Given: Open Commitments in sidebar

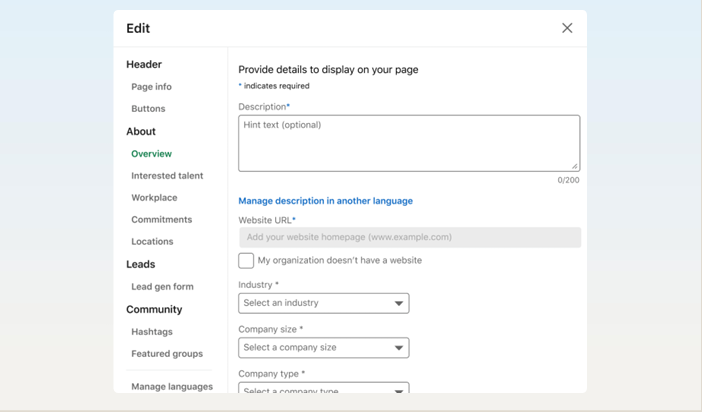Looking at the screenshot, I should pyautogui.click(x=161, y=220).
